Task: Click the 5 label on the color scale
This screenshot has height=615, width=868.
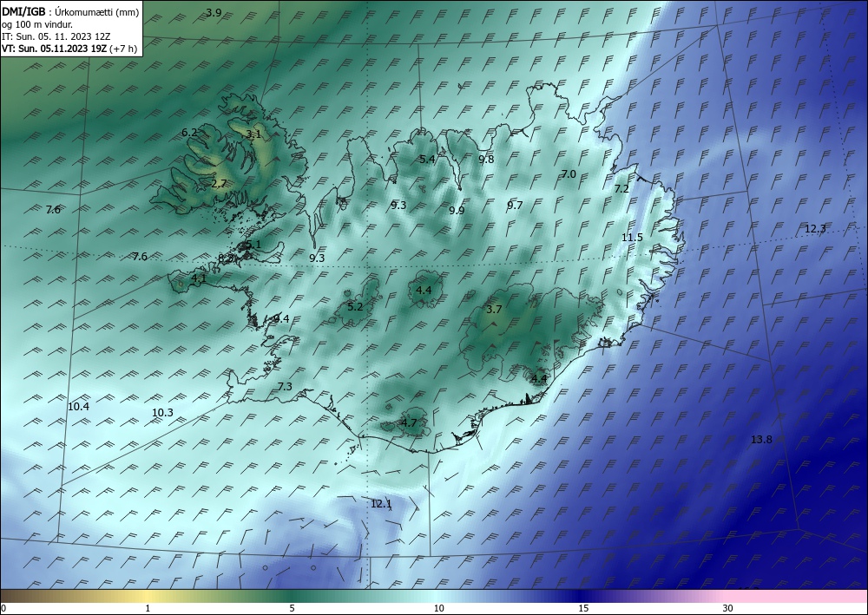Action: 292,608
